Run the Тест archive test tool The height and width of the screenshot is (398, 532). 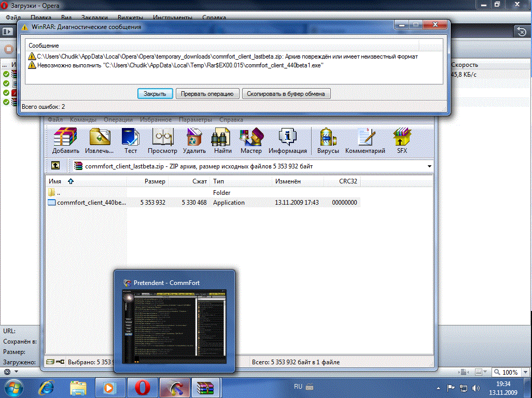(x=131, y=141)
